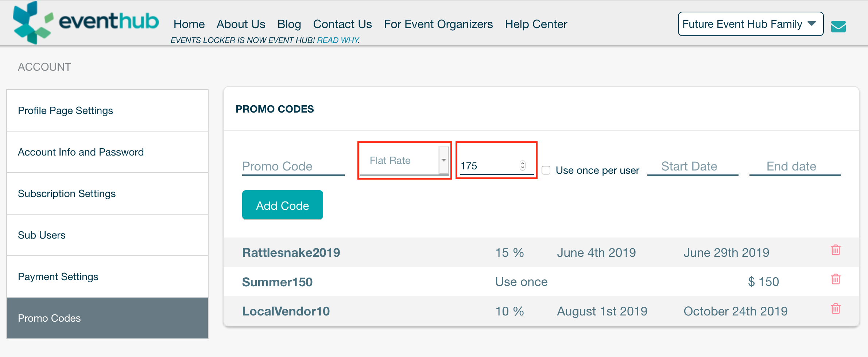Open the Flat Rate dropdown
The height and width of the screenshot is (357, 868).
(x=404, y=161)
